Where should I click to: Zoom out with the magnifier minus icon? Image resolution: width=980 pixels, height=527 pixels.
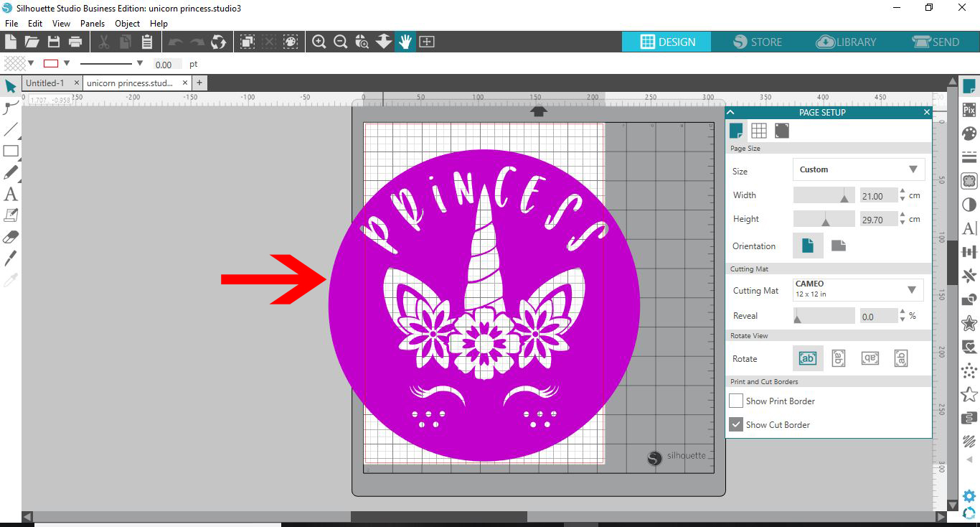[x=341, y=42]
